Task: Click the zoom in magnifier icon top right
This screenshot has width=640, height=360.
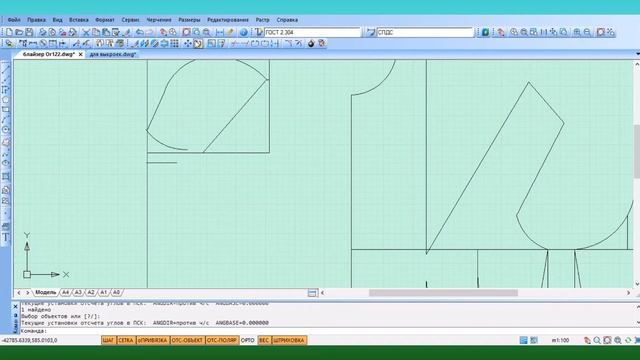Action: [x=577, y=32]
